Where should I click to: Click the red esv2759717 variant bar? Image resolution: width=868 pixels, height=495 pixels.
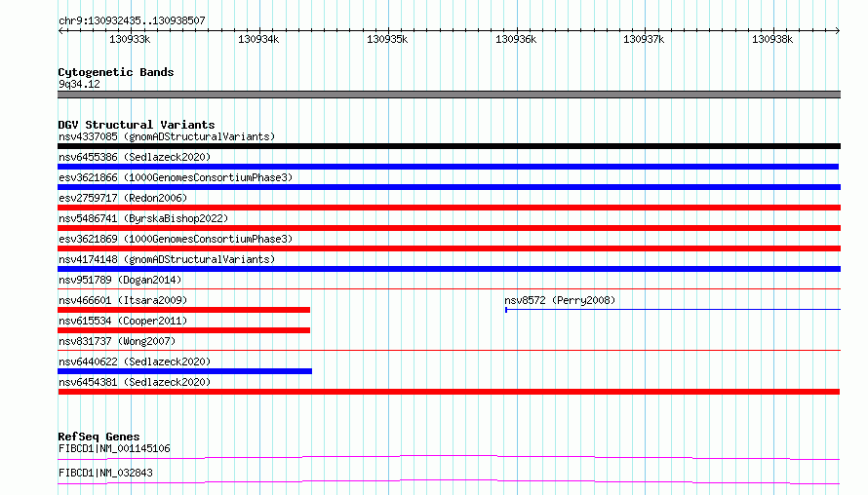(449, 208)
